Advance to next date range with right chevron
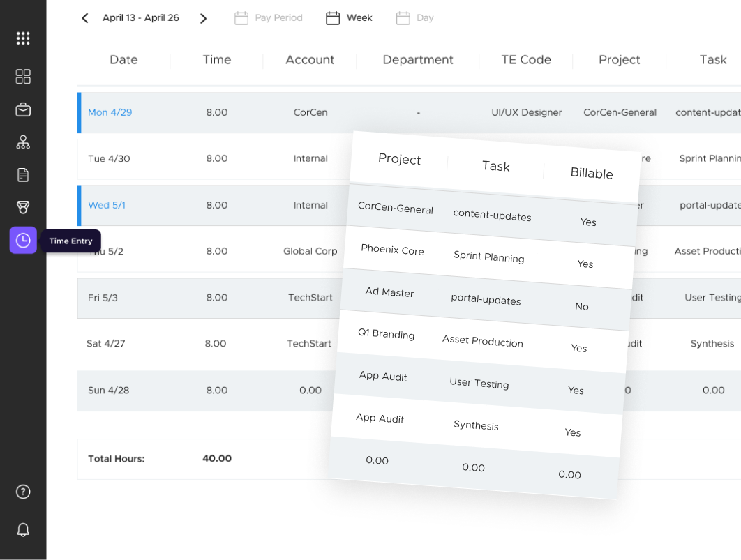 (203, 17)
